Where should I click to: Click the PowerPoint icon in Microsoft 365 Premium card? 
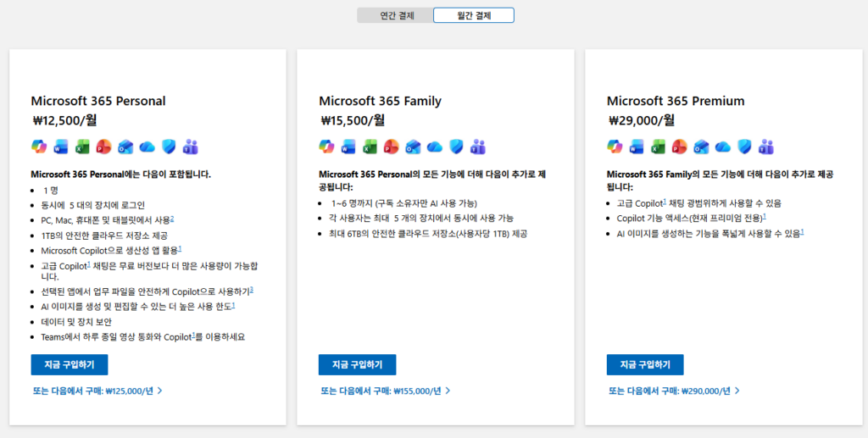pos(679,147)
